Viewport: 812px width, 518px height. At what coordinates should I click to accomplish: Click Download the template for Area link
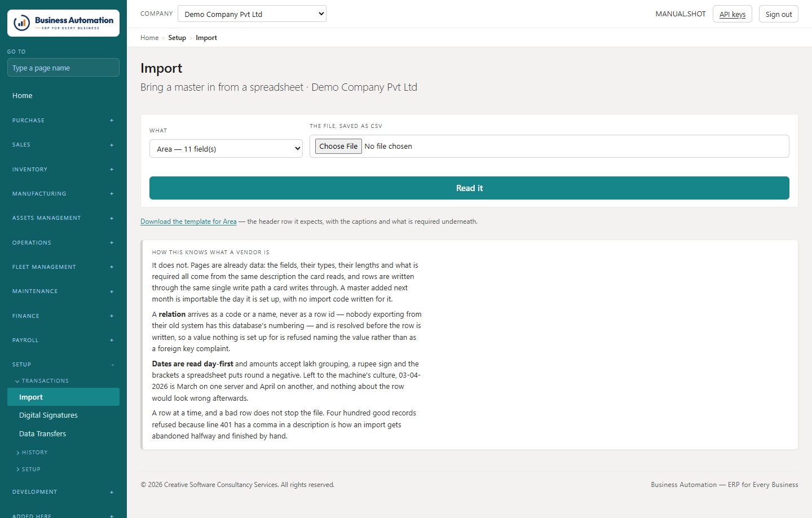[x=188, y=222]
